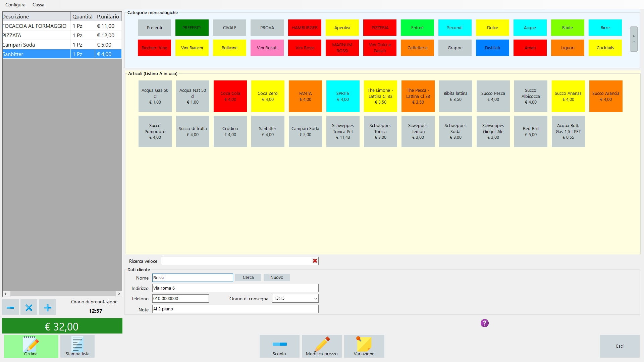Click the Cerca button
The image size is (644, 362).
tap(248, 278)
